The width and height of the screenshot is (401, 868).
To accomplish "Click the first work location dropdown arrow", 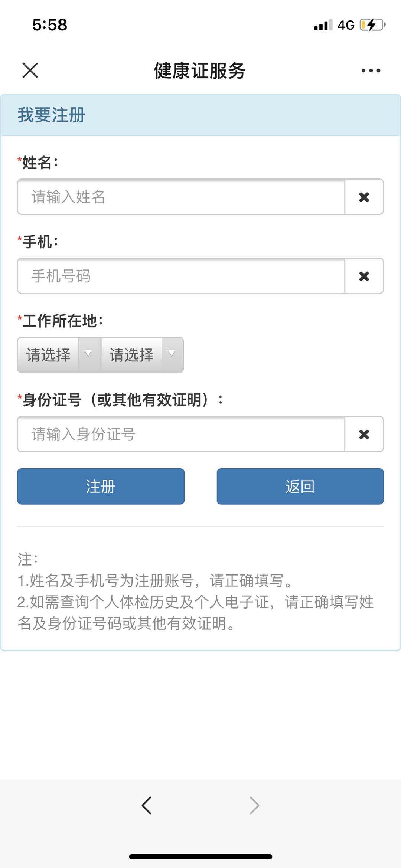I will click(x=88, y=353).
